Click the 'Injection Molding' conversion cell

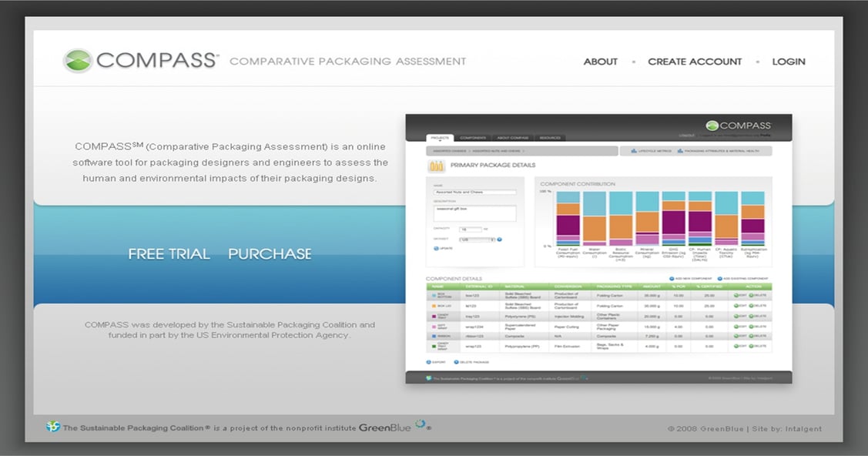569,317
